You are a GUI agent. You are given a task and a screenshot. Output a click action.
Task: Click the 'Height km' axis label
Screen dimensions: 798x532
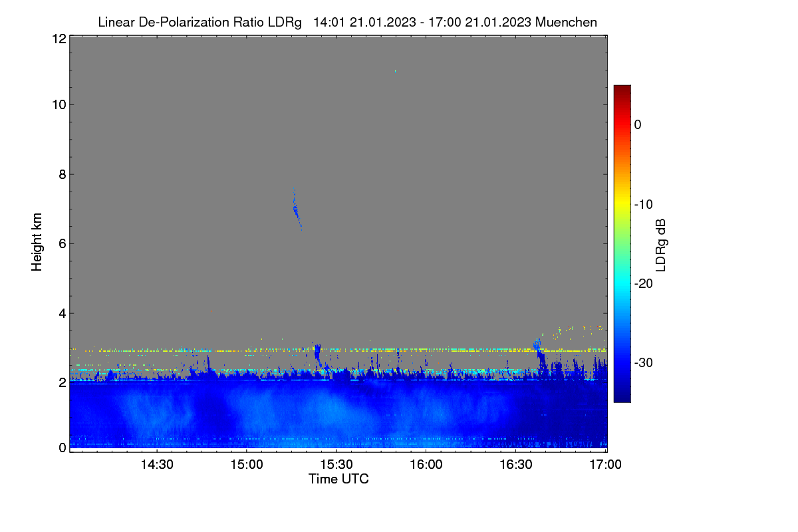[37, 242]
